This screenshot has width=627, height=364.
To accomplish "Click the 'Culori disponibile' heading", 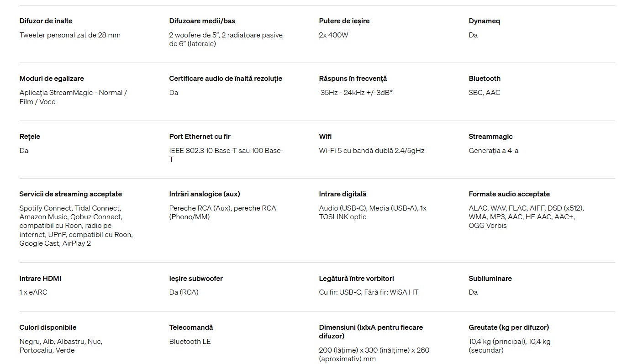I will coord(48,327).
